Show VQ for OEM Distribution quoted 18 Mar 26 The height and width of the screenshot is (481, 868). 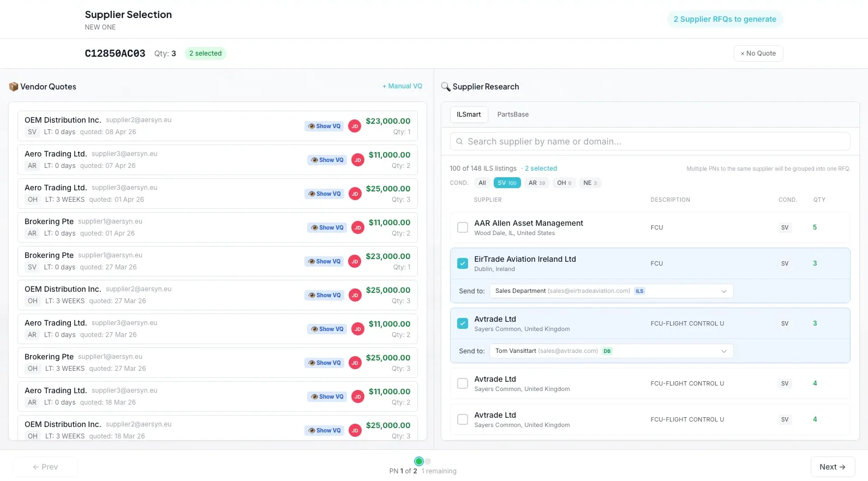[x=324, y=430]
